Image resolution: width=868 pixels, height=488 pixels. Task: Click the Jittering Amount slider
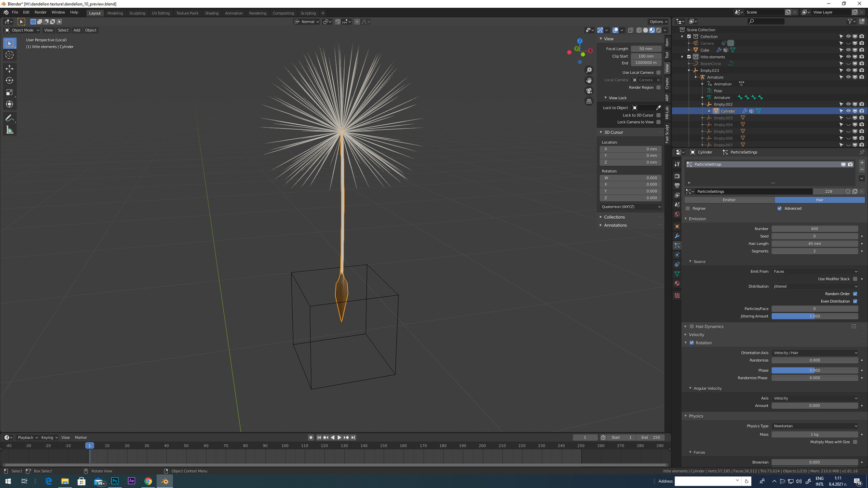(x=814, y=316)
